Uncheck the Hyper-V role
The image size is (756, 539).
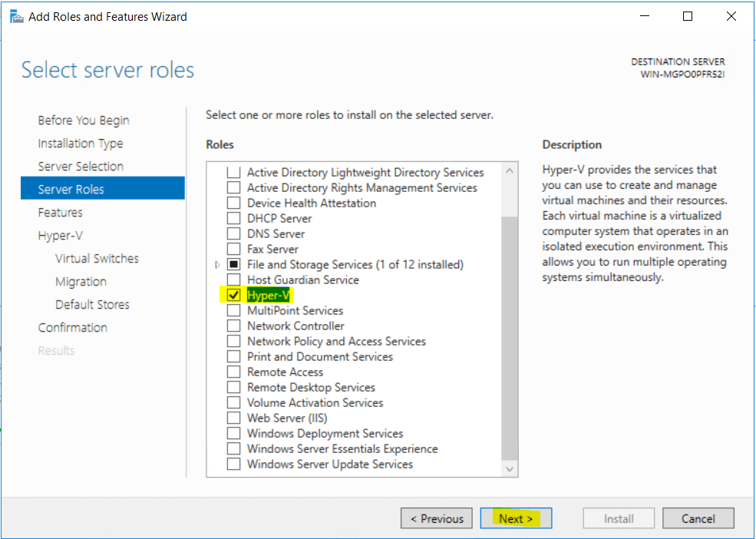(x=233, y=295)
